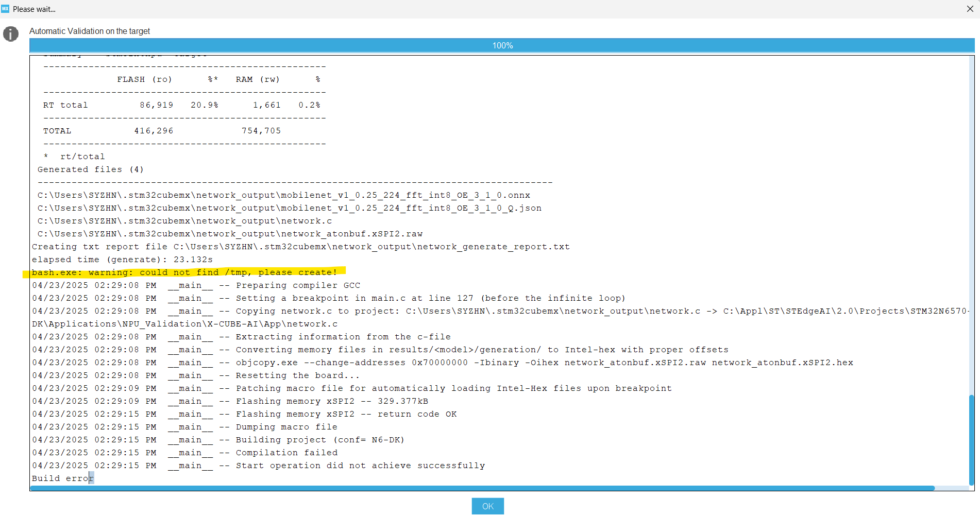Viewport: 980px width, 516px height.
Task: Click the mobilenet onnx file path
Action: (x=283, y=195)
